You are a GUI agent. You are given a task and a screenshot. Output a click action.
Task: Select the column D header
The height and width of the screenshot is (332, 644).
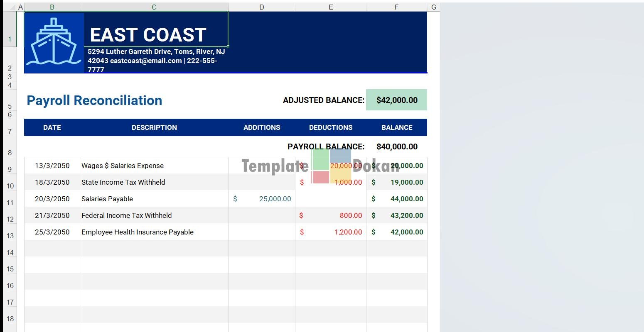[x=261, y=7]
